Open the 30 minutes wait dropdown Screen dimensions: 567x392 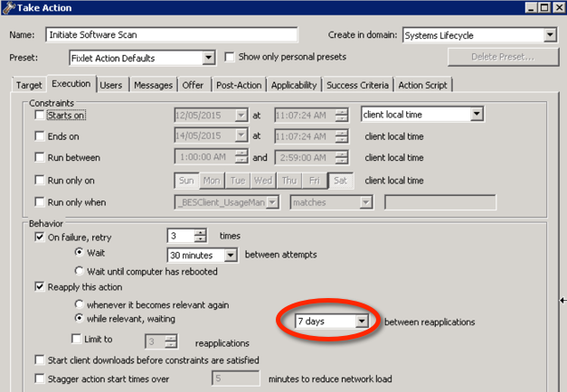231,255
